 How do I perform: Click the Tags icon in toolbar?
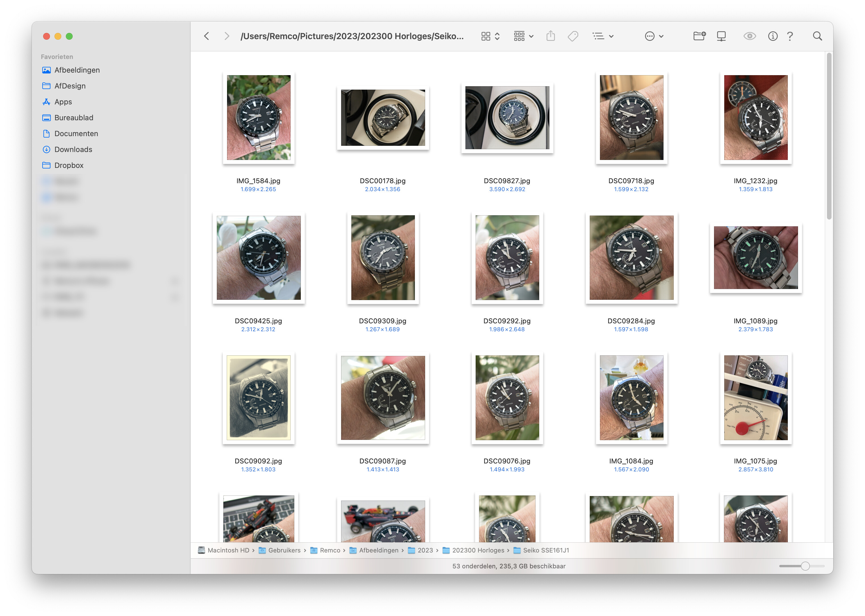(573, 36)
